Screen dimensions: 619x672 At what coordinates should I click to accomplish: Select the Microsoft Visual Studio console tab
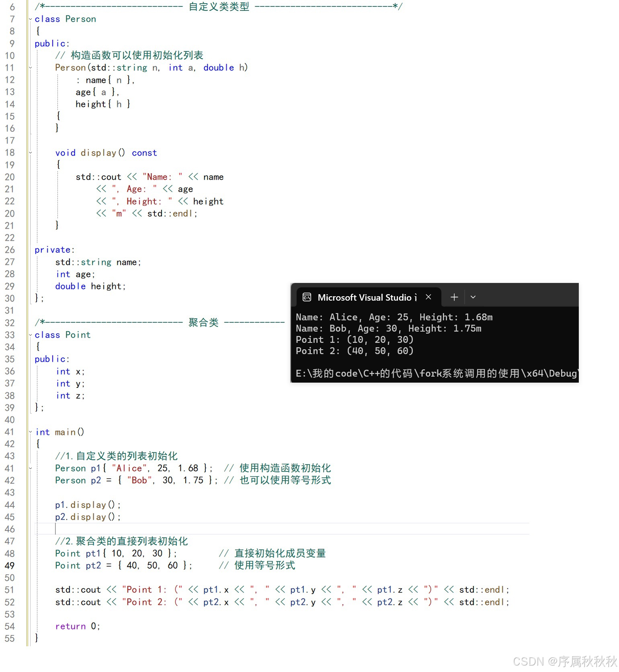369,297
